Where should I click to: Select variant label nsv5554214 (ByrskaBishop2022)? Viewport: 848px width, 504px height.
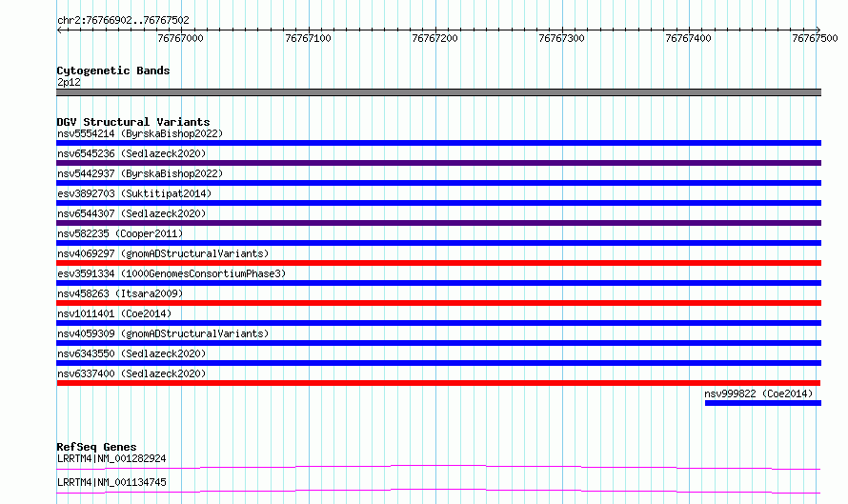coord(140,133)
